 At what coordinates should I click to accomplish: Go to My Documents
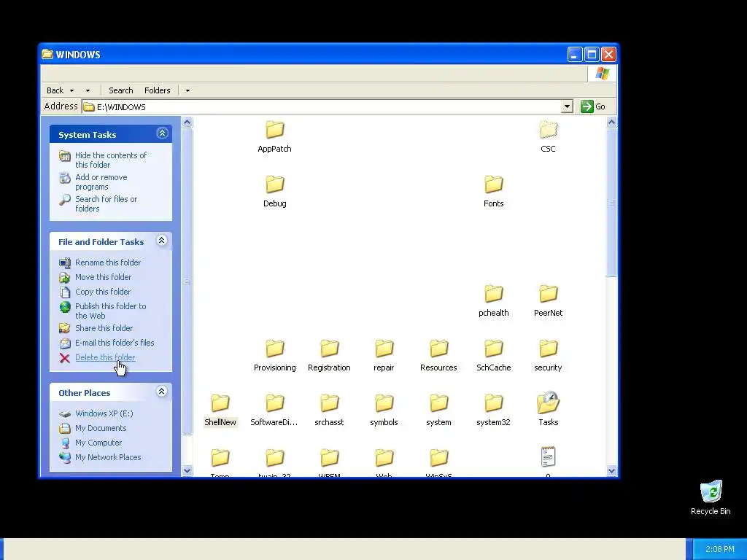[101, 428]
